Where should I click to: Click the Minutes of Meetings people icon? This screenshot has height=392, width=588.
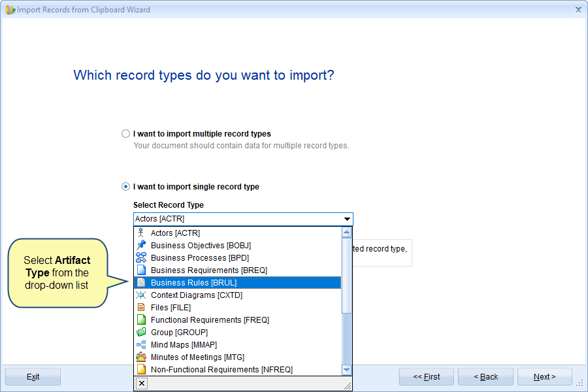pyautogui.click(x=141, y=357)
